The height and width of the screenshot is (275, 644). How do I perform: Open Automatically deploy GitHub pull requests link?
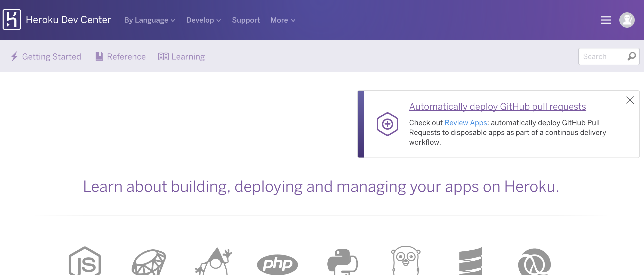click(x=498, y=106)
